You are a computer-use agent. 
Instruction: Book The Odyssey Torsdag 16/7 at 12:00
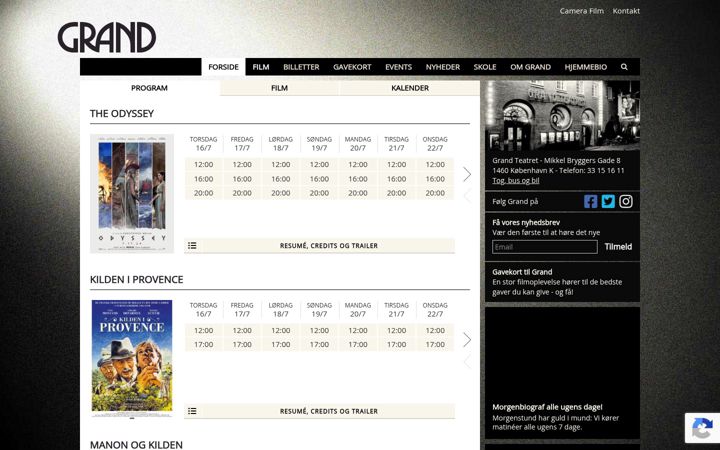tap(203, 164)
